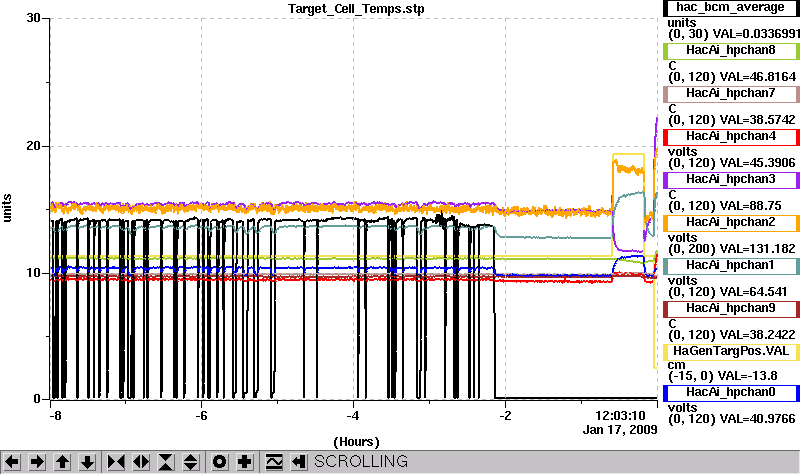Select the HacAi_hpchan3 legend entry
This screenshot has width=800, height=474.
[x=731, y=180]
